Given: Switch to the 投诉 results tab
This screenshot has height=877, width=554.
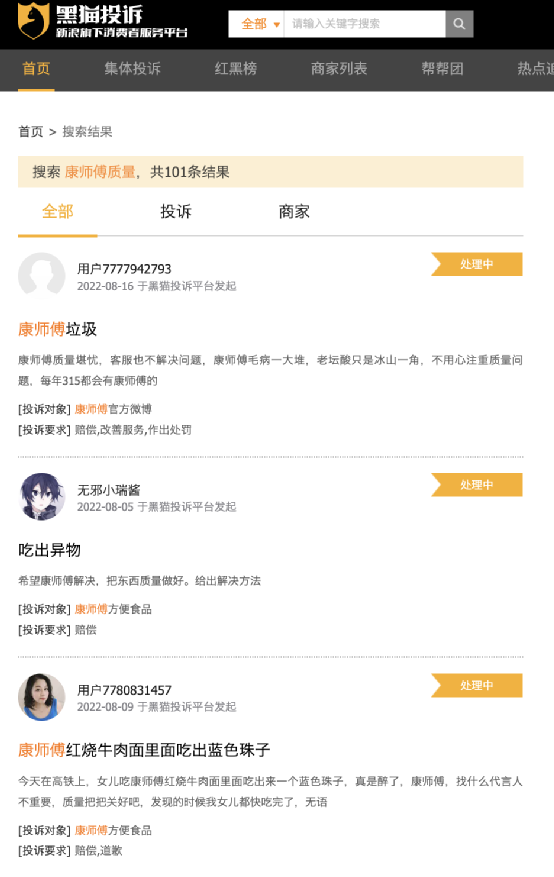Looking at the screenshot, I should coord(176,212).
